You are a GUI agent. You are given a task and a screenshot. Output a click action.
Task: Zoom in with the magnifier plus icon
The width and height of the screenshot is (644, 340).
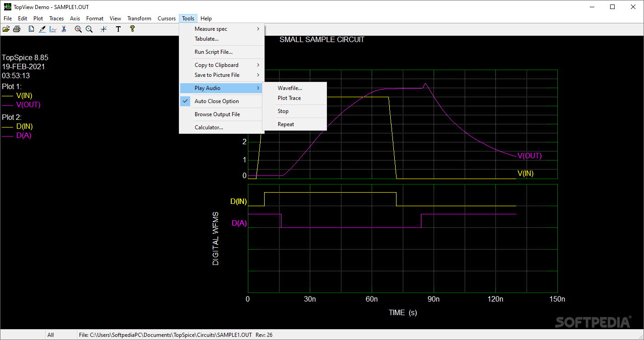click(79, 29)
